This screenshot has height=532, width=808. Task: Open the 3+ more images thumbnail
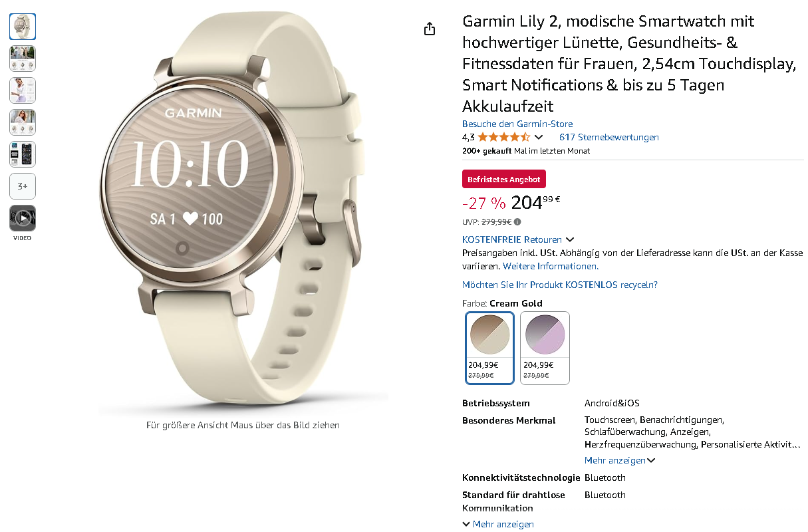point(23,186)
